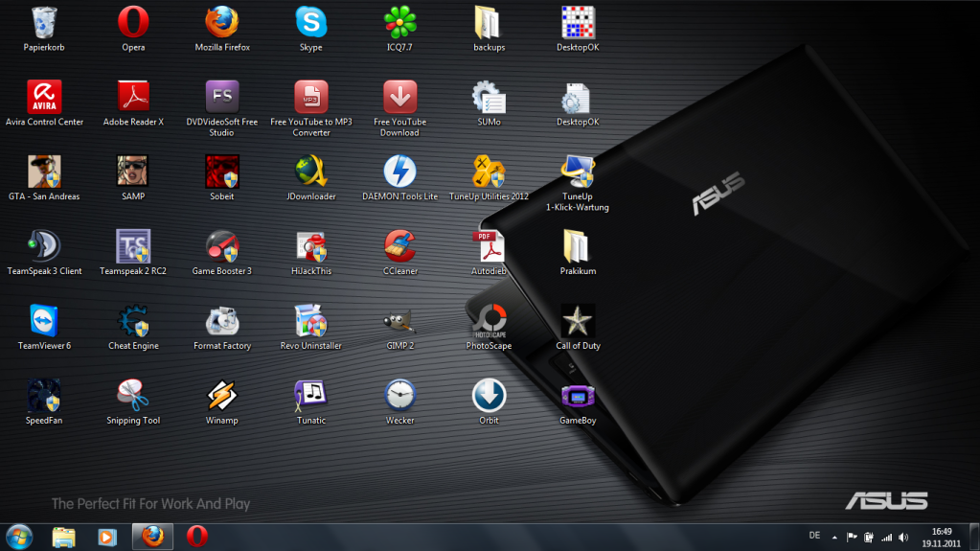Click the Skype desktop icon
Screen dimensions: 980x551
coord(310,22)
